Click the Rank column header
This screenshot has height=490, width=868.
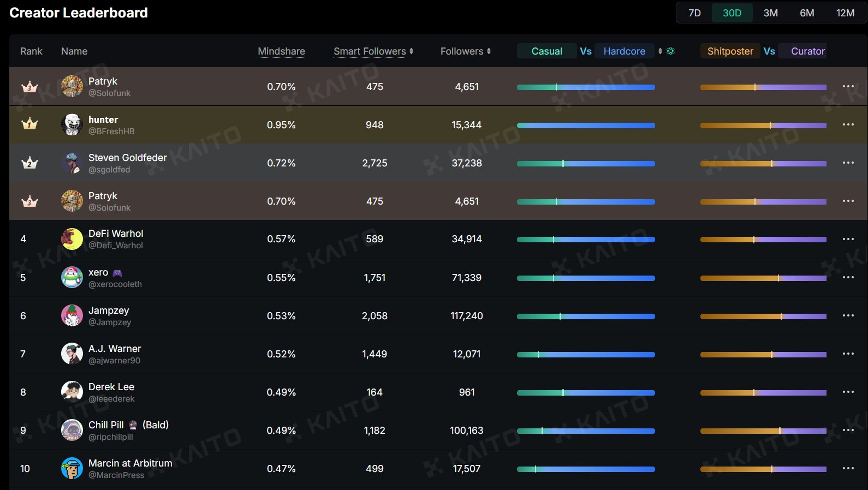(31, 51)
